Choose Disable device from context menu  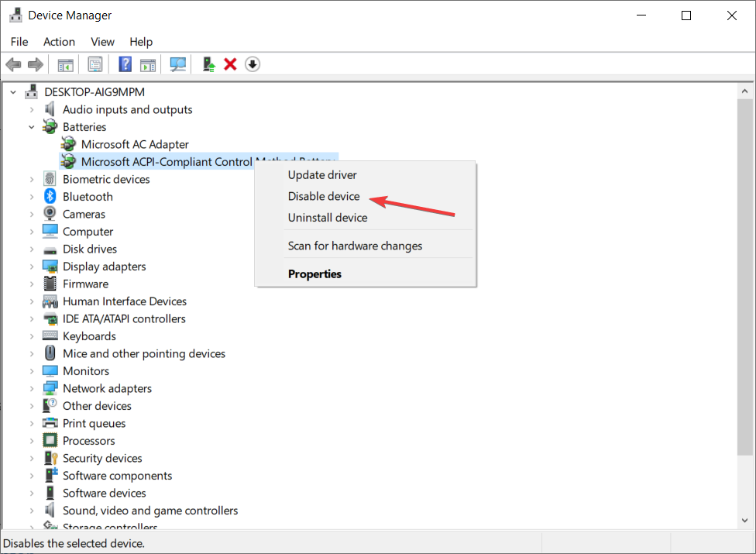365,196
